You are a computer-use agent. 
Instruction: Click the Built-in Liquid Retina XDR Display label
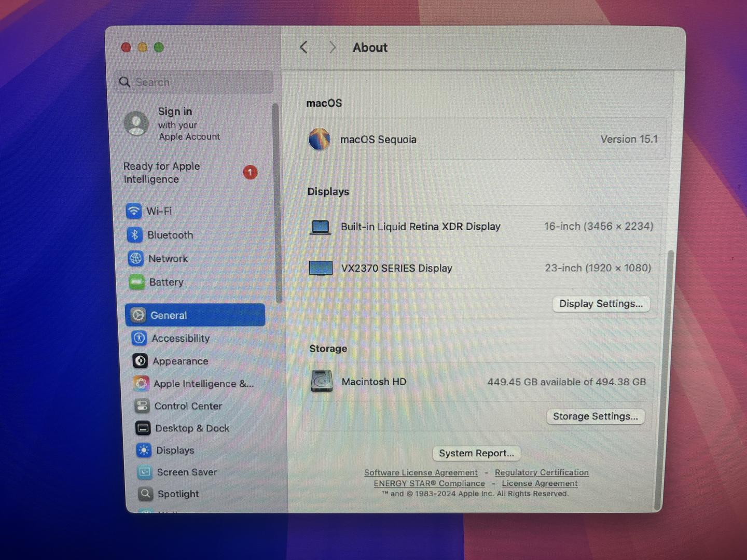coord(421,227)
